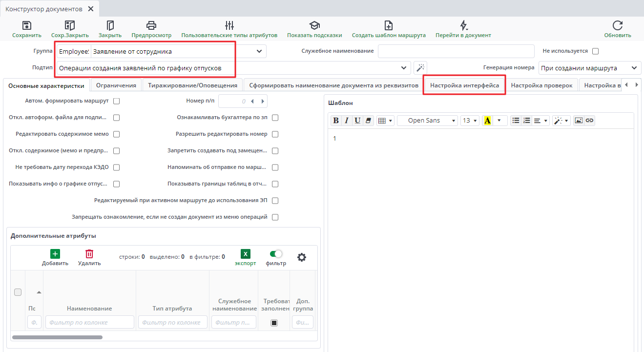The width and height of the screenshot is (644, 352).
Task: Click the insert picture icon
Action: pyautogui.click(x=579, y=121)
